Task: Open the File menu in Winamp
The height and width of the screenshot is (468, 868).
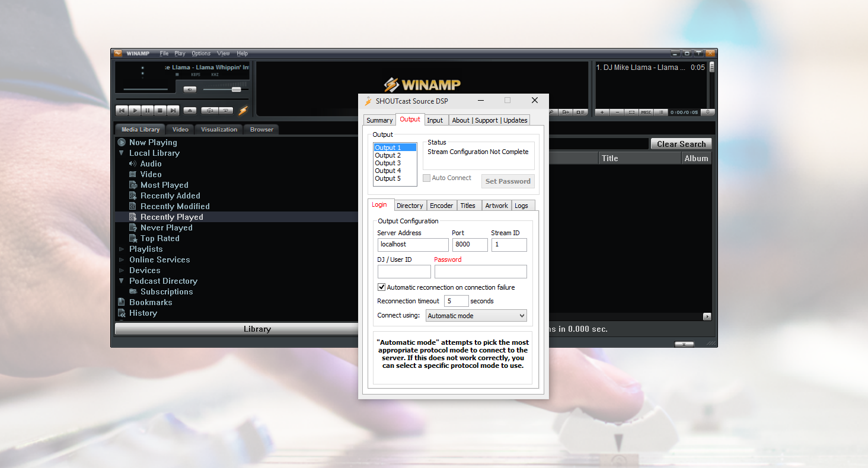Action: pos(164,53)
